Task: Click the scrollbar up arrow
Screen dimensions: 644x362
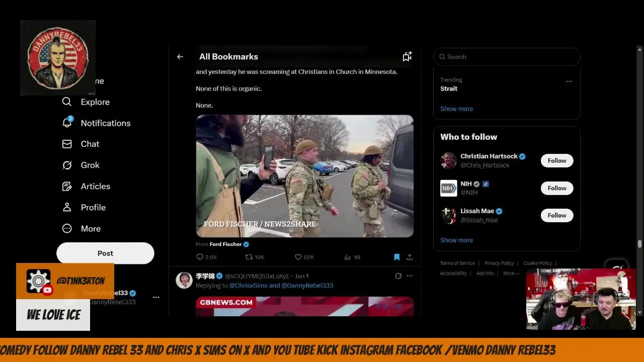Action: [639, 49]
